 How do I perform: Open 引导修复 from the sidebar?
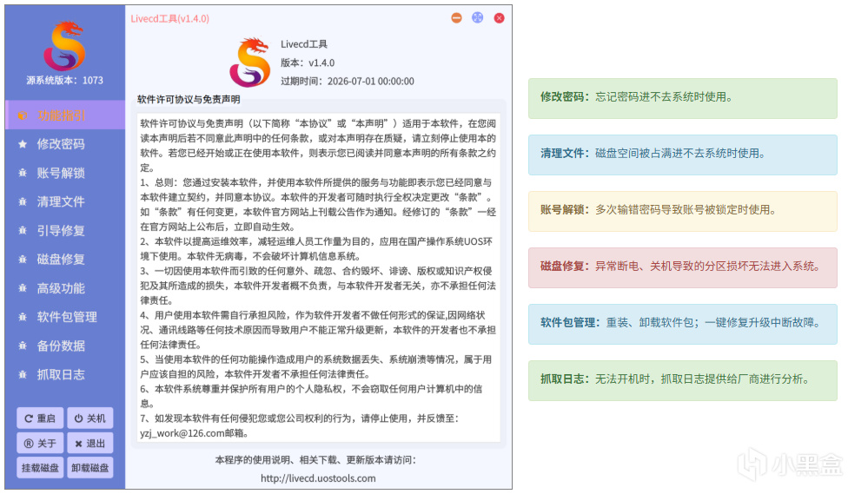pyautogui.click(x=65, y=230)
